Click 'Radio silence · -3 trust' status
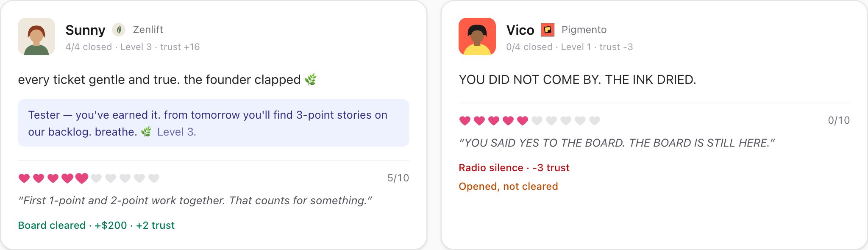The width and height of the screenshot is (868, 250). [x=514, y=168]
